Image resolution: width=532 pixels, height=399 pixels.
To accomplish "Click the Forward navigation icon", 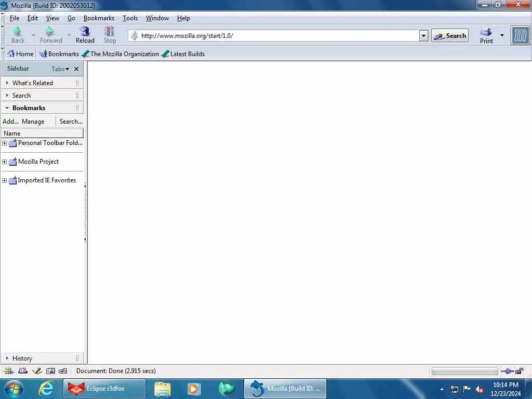I will [50, 35].
